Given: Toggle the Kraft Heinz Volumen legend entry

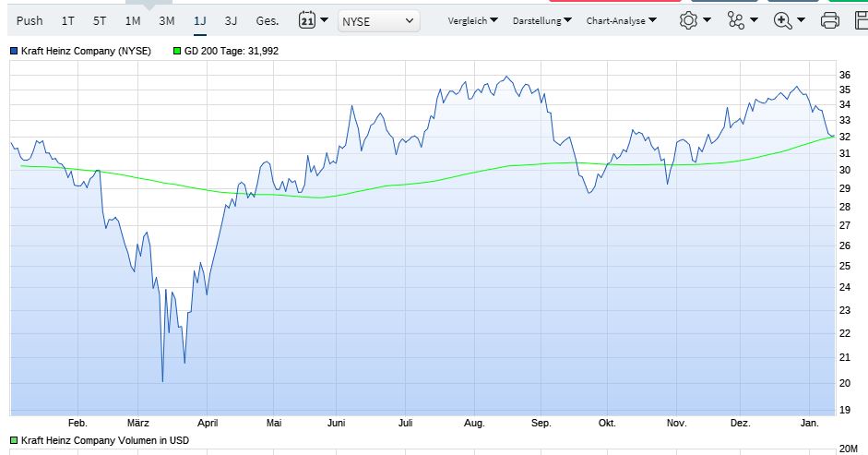Looking at the screenshot, I should click(x=14, y=441).
